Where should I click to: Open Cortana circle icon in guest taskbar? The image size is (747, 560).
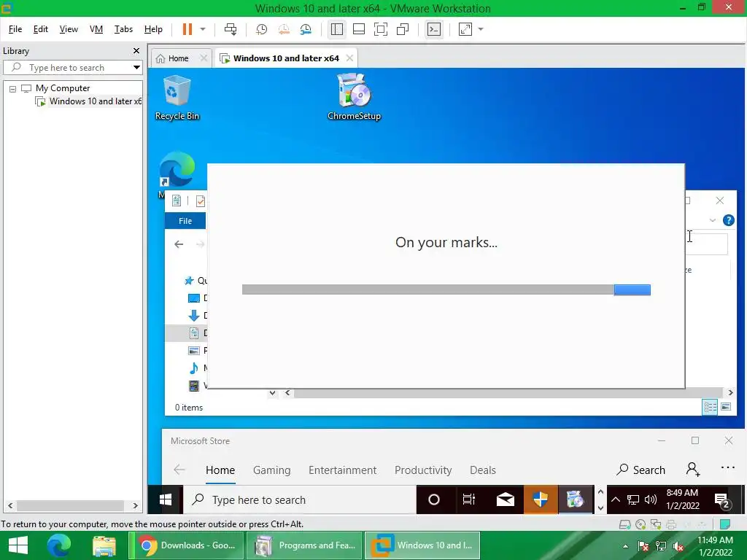point(433,499)
